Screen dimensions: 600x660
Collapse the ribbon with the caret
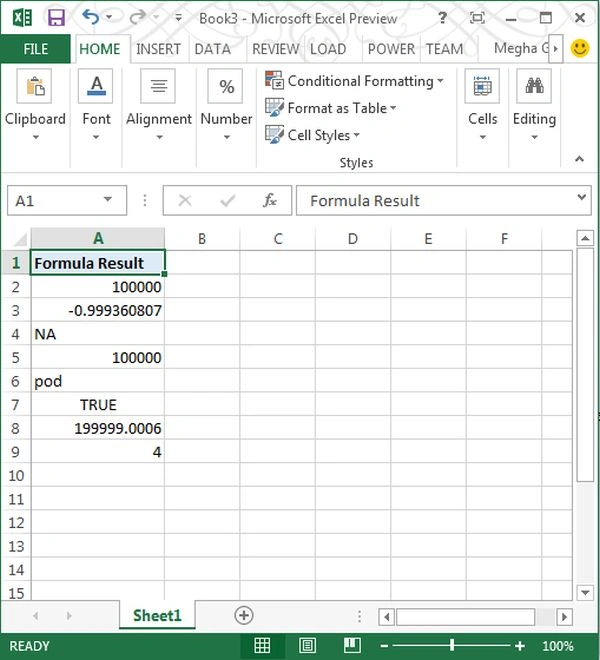[x=579, y=159]
